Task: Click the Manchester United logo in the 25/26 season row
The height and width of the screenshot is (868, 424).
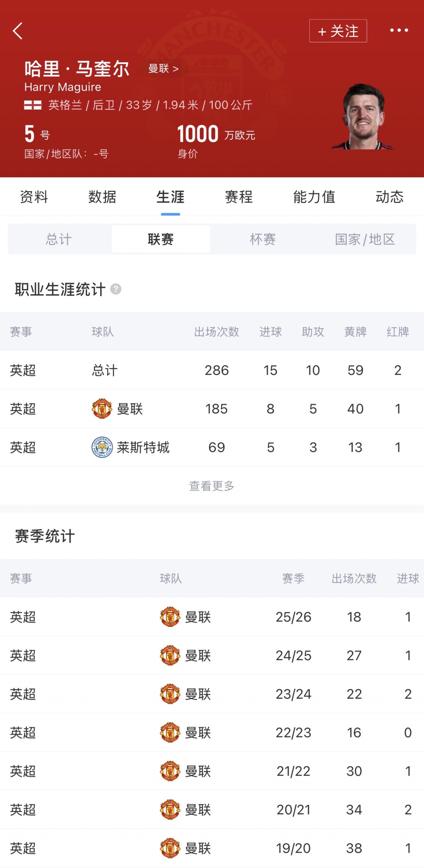Action: tap(170, 617)
